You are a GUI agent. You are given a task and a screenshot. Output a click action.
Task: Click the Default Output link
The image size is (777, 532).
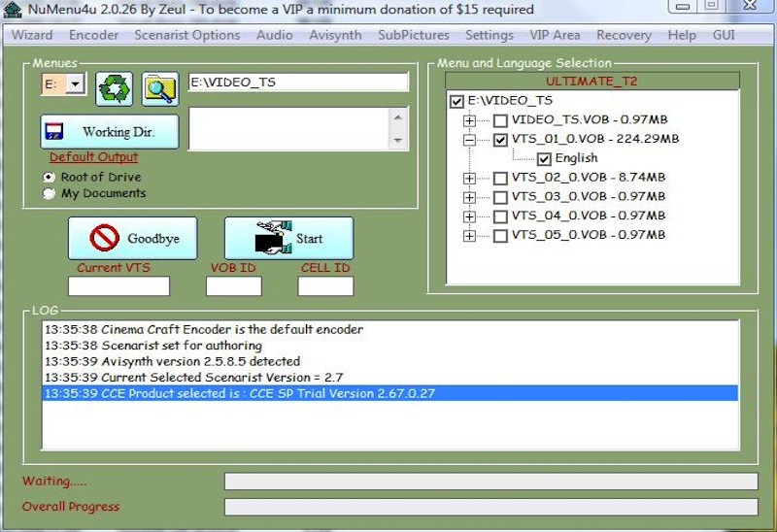94,157
